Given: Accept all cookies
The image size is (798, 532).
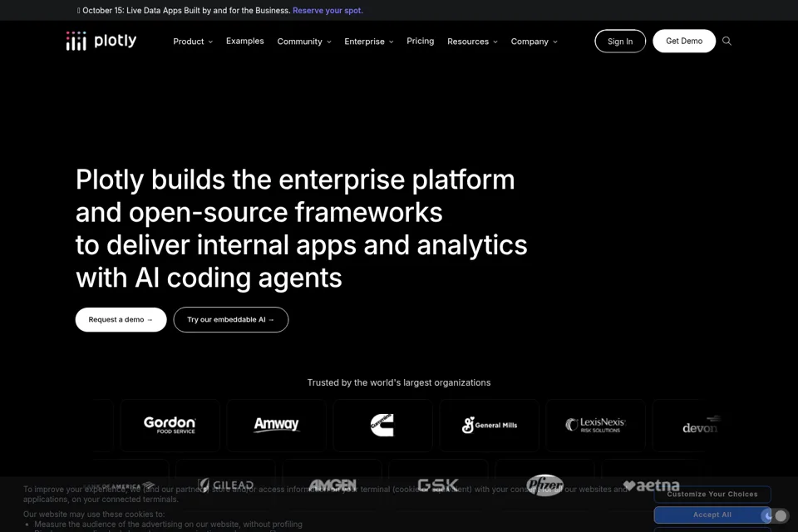Looking at the screenshot, I should point(712,515).
